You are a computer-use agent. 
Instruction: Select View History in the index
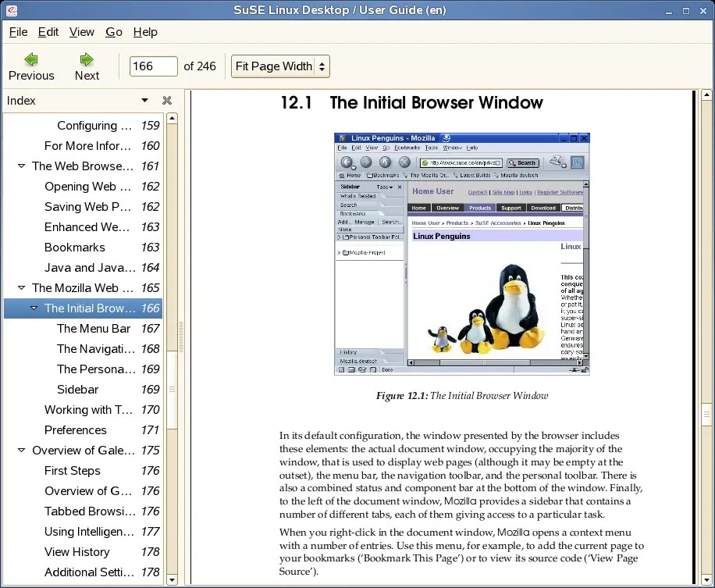tap(78, 552)
